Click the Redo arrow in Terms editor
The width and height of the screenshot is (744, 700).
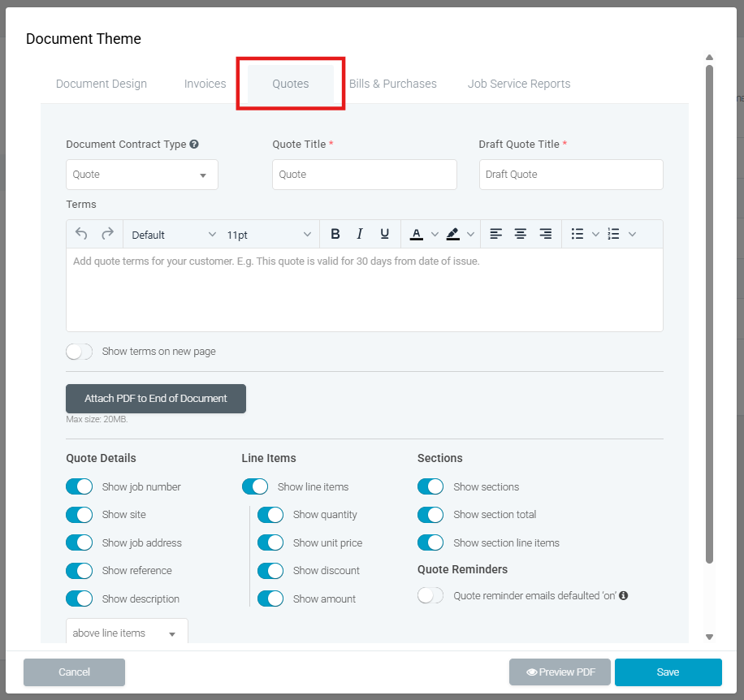(107, 234)
